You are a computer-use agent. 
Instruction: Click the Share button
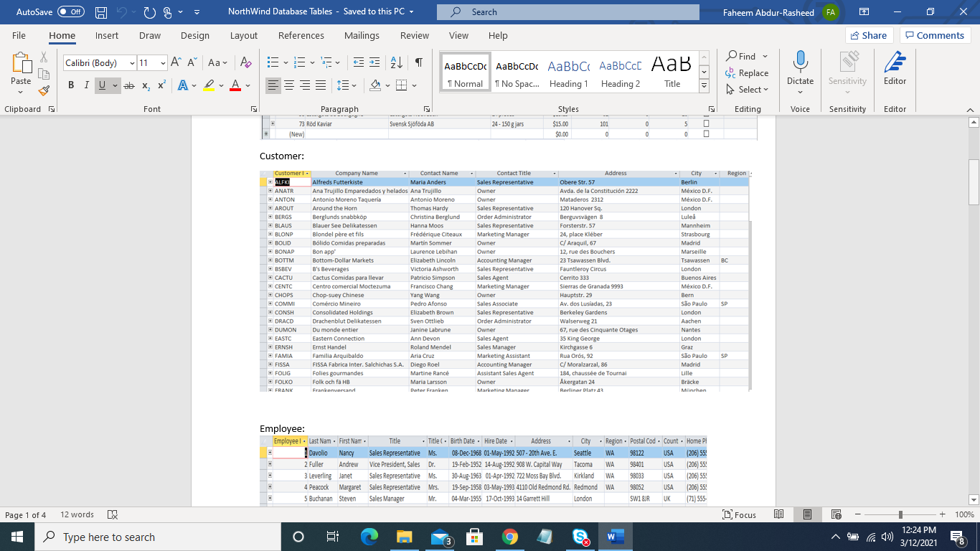click(869, 35)
